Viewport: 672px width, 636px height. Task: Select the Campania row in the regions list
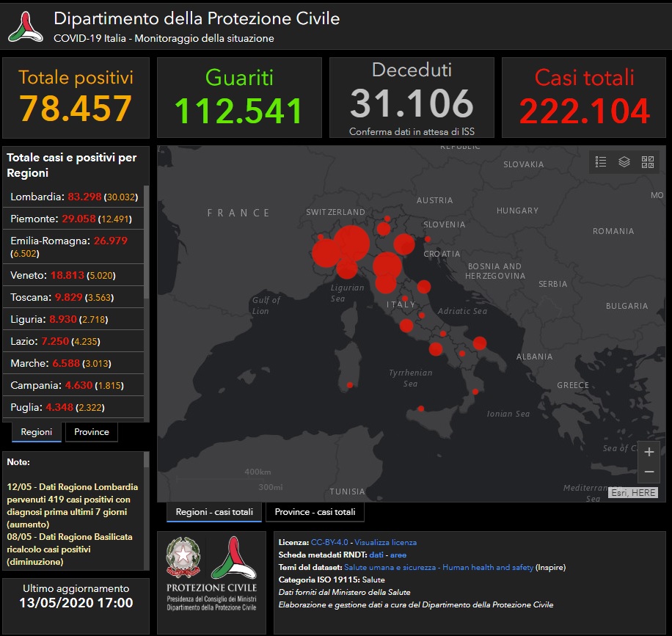pos(73,385)
